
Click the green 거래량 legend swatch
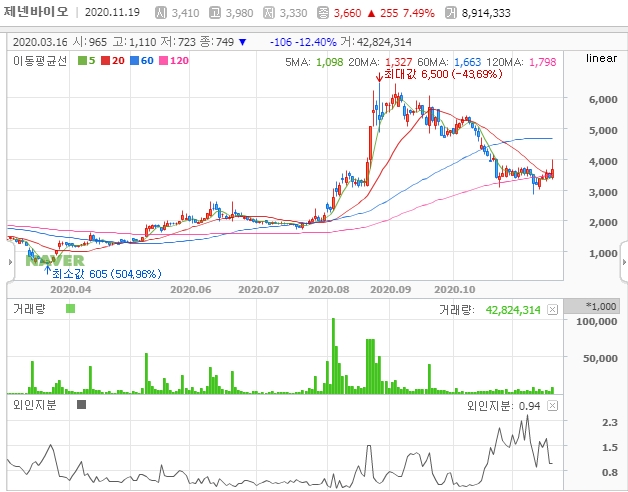point(70,309)
